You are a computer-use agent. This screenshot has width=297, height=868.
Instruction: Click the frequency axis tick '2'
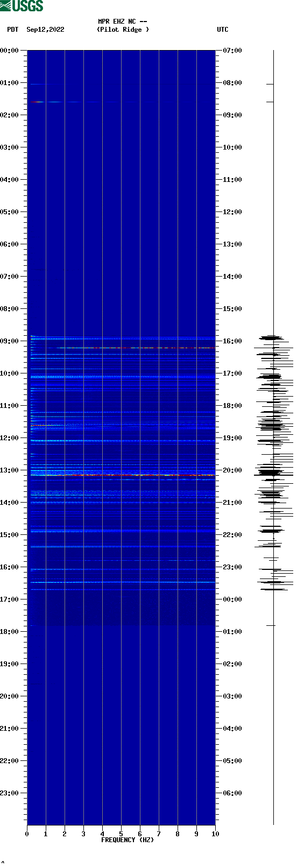coord(65,834)
